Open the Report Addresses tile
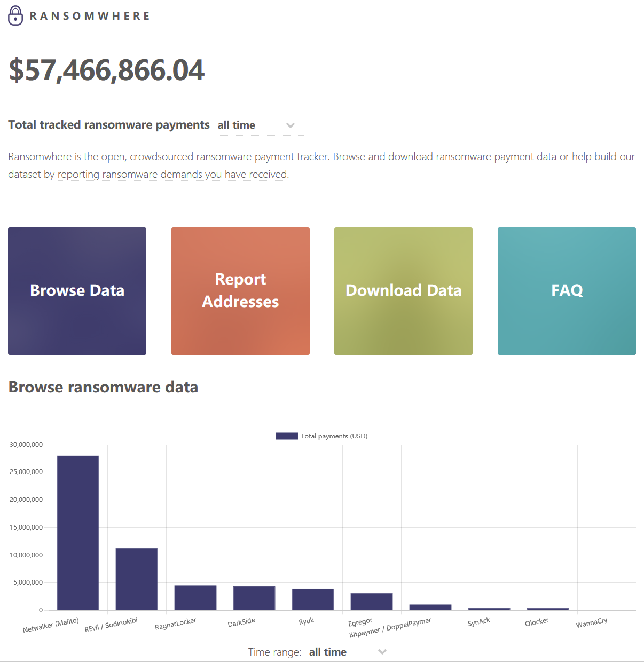 [x=240, y=291]
